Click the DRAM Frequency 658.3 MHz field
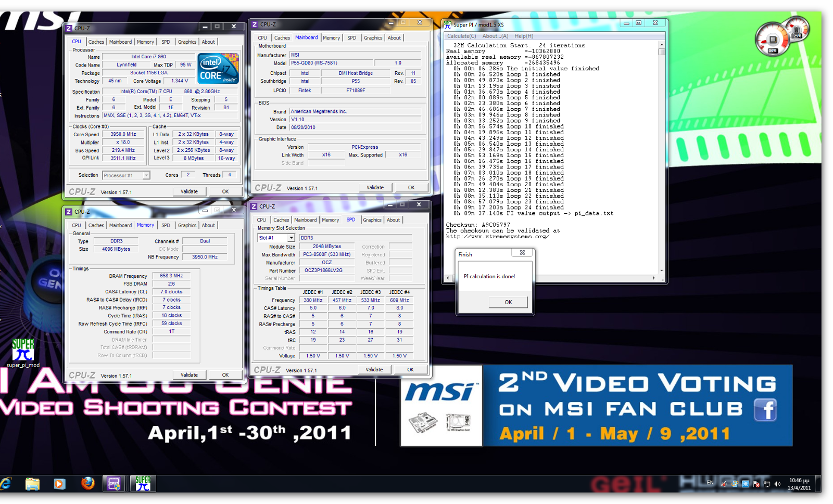Image resolution: width=833 pixels, height=504 pixels. [171, 276]
